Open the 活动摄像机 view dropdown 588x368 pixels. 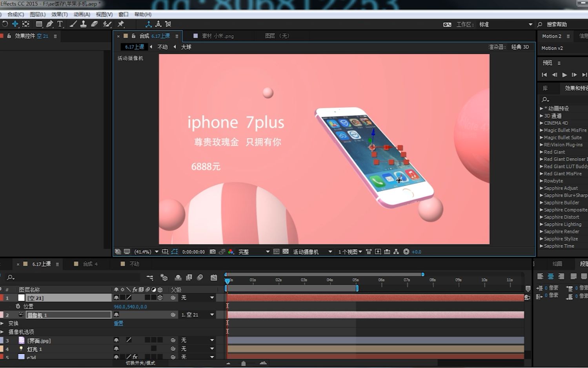tap(312, 252)
